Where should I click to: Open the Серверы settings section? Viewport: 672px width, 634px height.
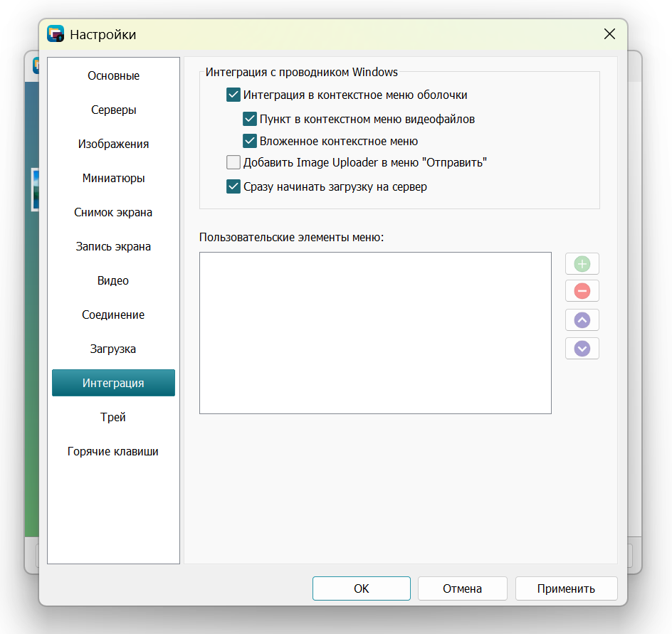pos(114,110)
